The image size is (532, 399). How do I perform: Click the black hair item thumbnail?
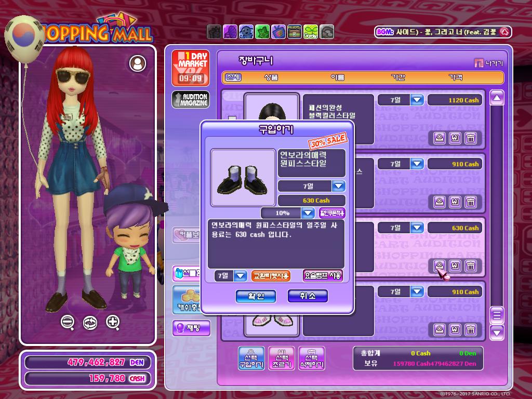(x=272, y=107)
